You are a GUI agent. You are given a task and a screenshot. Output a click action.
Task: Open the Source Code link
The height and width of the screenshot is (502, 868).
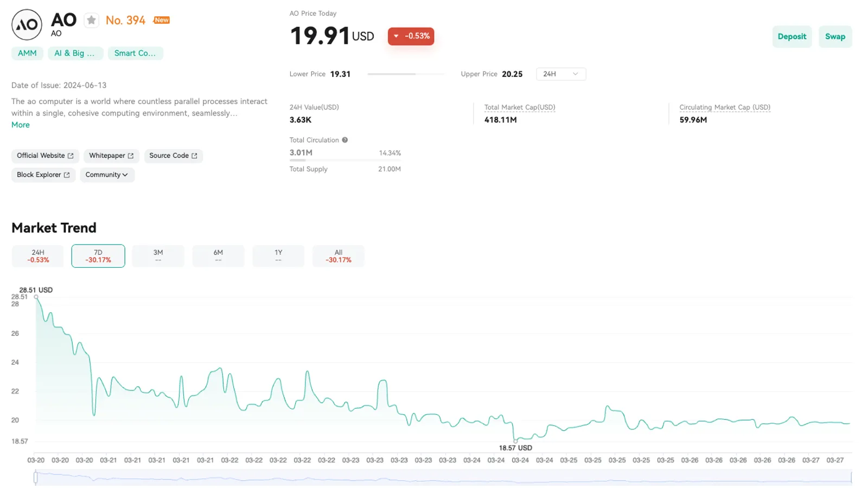pyautogui.click(x=173, y=156)
